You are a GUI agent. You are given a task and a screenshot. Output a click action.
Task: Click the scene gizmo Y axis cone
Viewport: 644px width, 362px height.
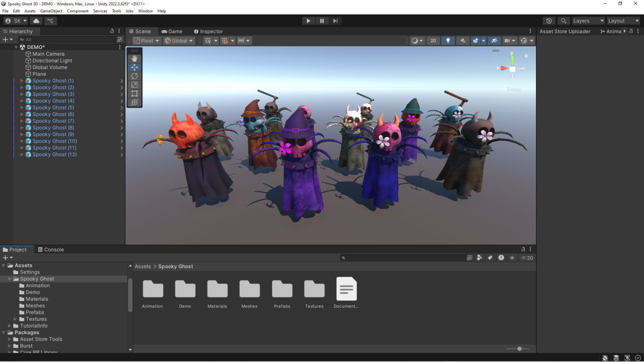(513, 59)
